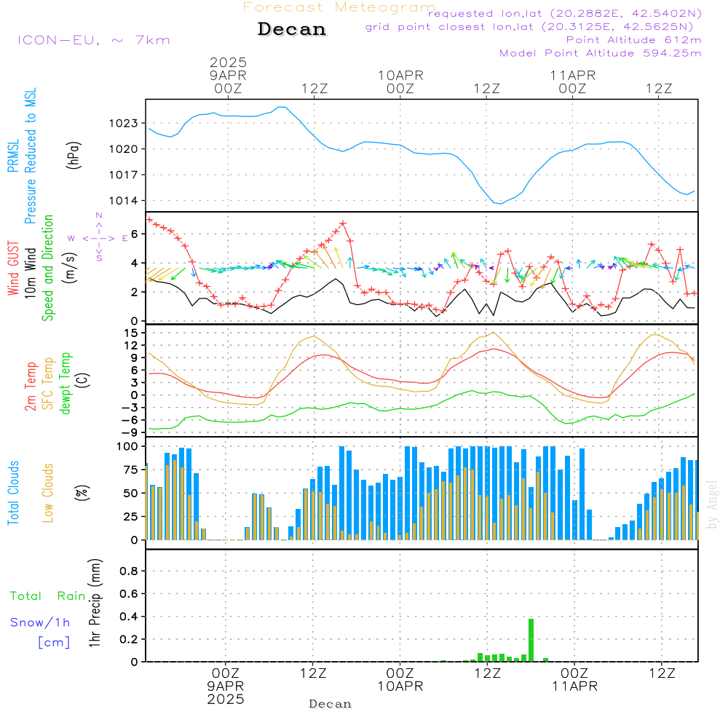The height and width of the screenshot is (728, 728).
Task: Click the 'grid point closest lon,lat' line
Action: pos(529,26)
